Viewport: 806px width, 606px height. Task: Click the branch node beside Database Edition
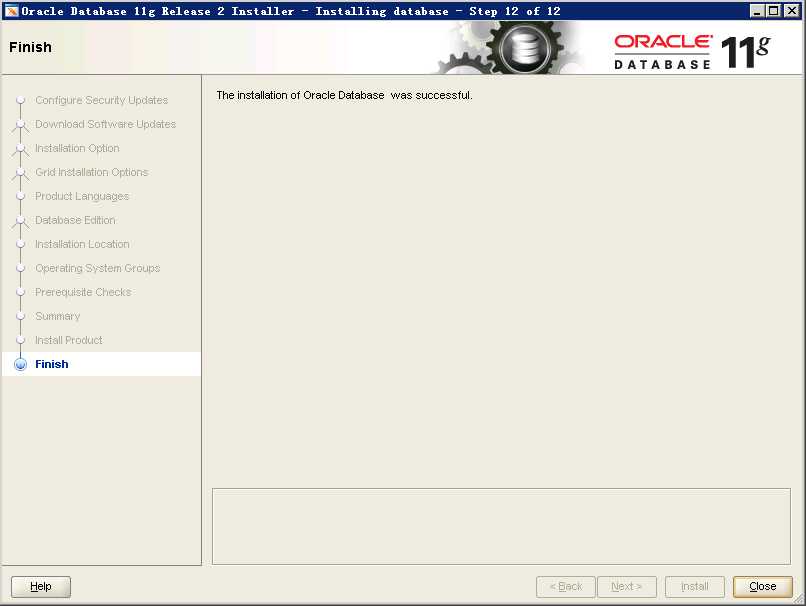(x=21, y=222)
